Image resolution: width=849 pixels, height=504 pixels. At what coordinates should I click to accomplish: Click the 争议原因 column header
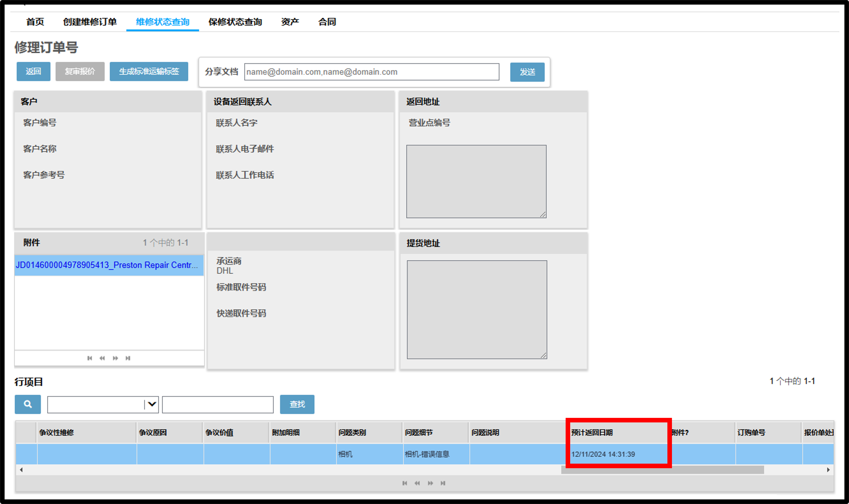pyautogui.click(x=169, y=433)
